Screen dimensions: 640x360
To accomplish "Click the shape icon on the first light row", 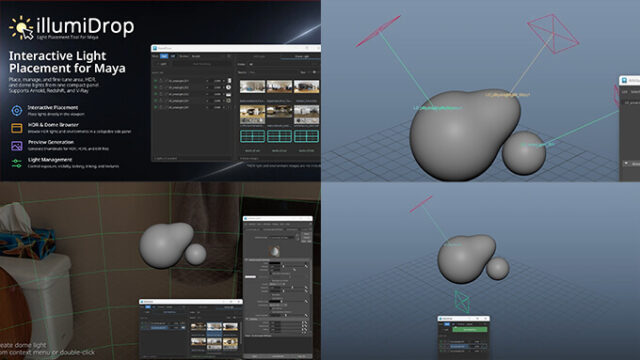I will 229,81.
